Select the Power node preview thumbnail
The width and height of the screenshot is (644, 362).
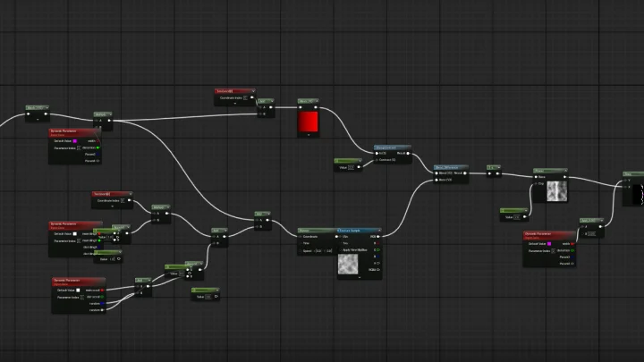(557, 191)
